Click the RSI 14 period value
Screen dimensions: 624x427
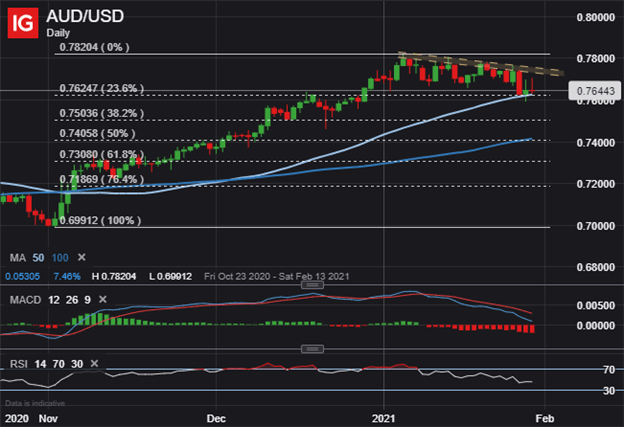pos(40,364)
